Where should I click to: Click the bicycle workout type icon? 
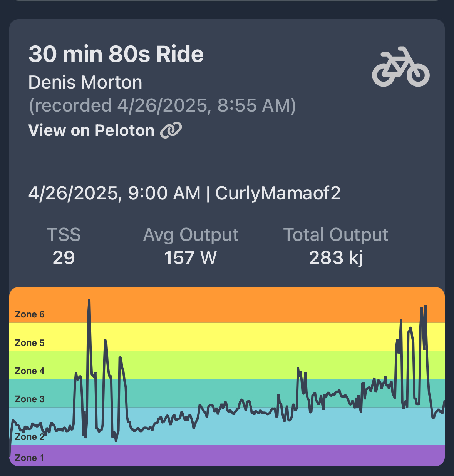click(x=400, y=67)
